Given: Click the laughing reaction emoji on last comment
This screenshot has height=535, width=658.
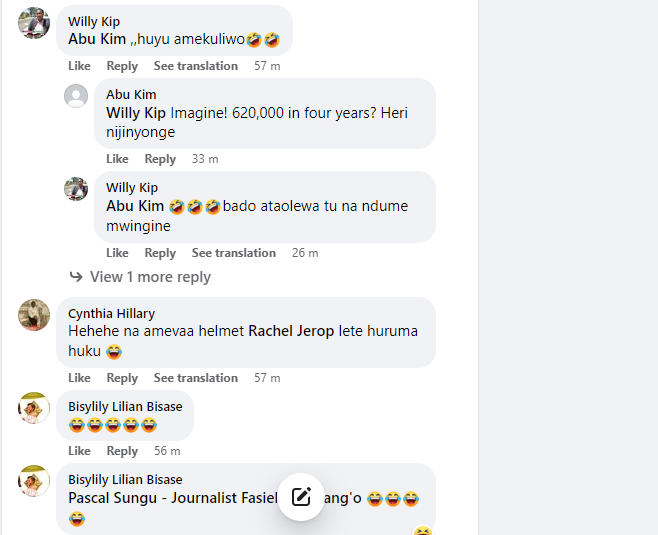Looking at the screenshot, I should click(x=423, y=530).
